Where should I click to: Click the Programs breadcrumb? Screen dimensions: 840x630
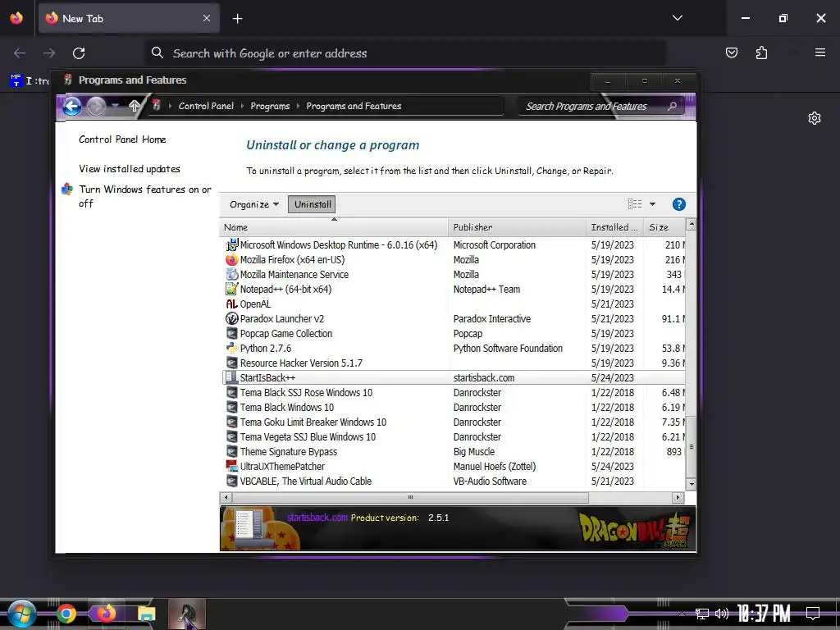(x=270, y=106)
